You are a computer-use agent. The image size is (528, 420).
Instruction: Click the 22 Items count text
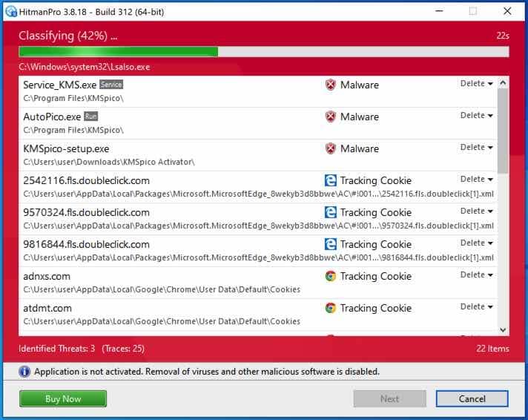[x=492, y=349]
